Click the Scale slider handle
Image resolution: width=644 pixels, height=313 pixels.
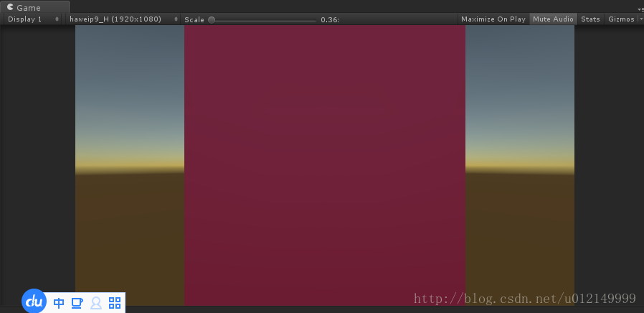coord(211,20)
